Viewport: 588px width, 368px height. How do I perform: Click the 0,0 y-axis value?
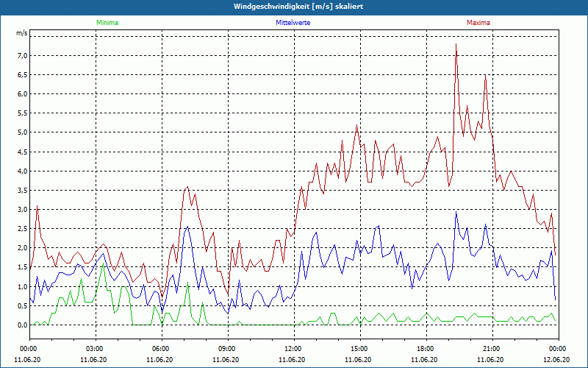point(23,325)
